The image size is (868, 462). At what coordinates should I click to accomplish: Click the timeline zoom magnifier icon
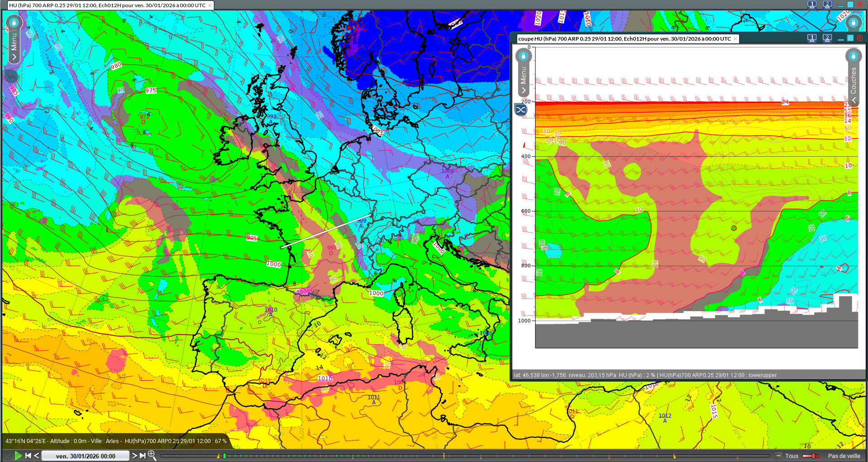[x=152, y=455]
